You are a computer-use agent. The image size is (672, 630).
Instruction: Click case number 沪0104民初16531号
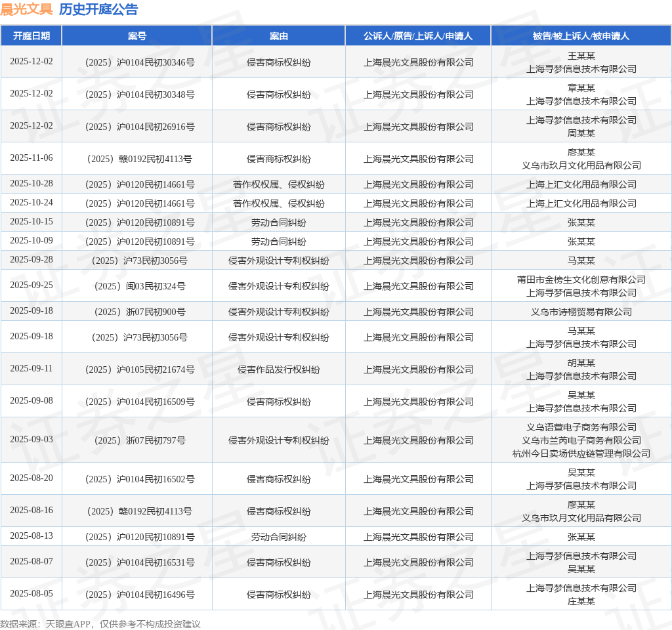pyautogui.click(x=140, y=562)
